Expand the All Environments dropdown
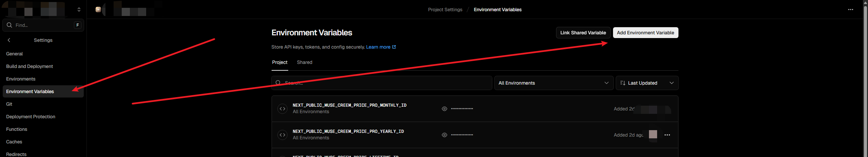 (553, 83)
